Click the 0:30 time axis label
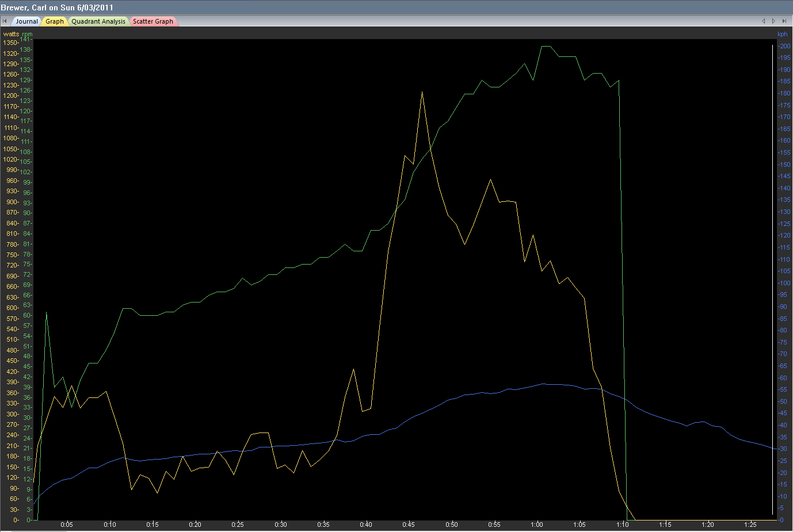The height and width of the screenshot is (532, 793). point(281,525)
